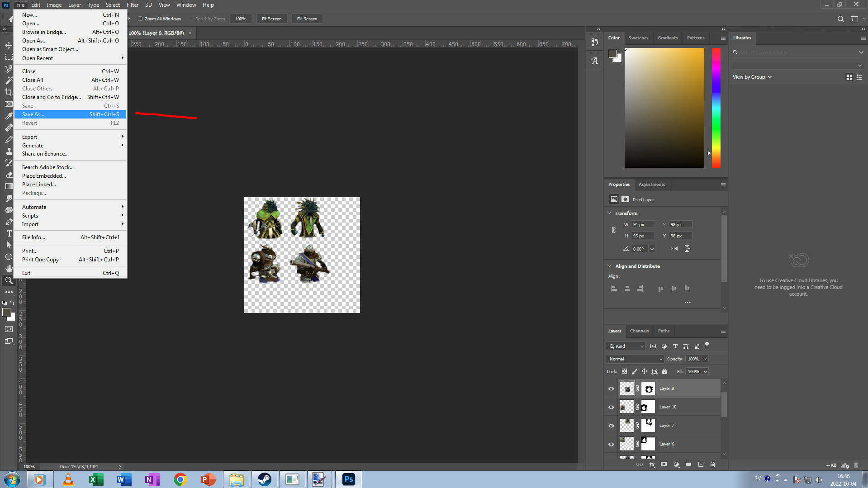Open the View by Group dropdown
The height and width of the screenshot is (488, 868).
click(752, 77)
